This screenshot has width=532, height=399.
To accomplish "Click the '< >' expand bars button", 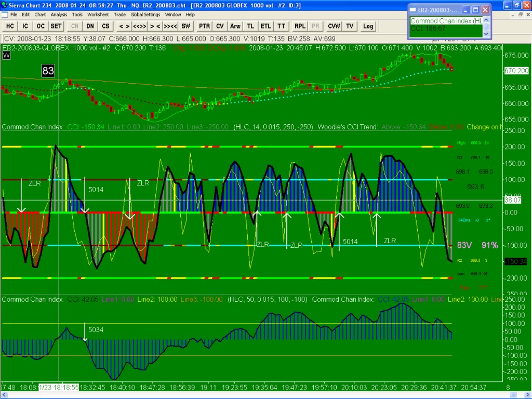I will point(124,26).
